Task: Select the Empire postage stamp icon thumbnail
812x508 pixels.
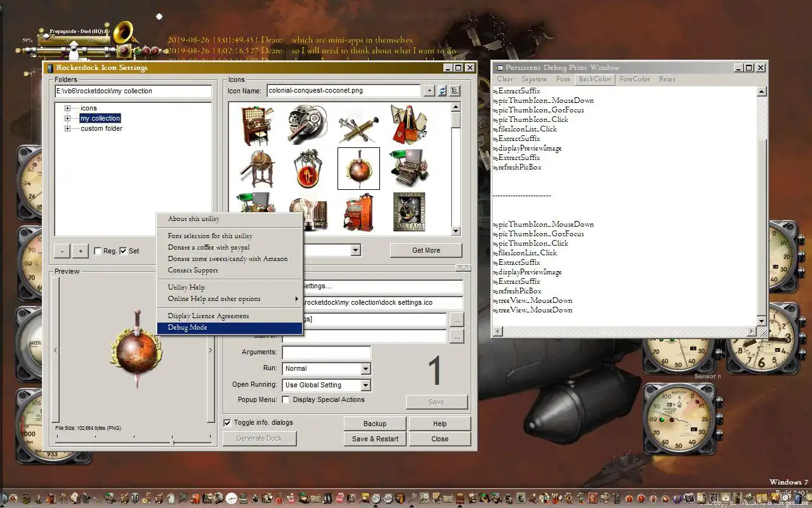Action: pyautogui.click(x=409, y=212)
